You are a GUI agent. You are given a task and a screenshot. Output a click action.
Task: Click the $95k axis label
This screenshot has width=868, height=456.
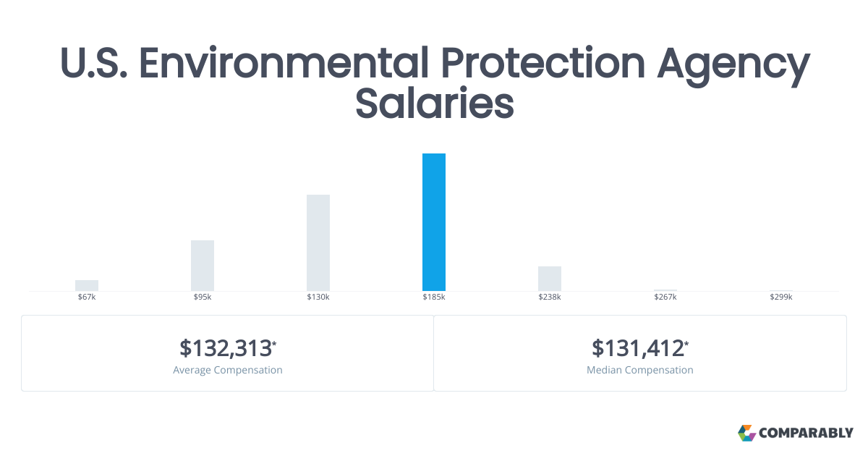point(203,297)
